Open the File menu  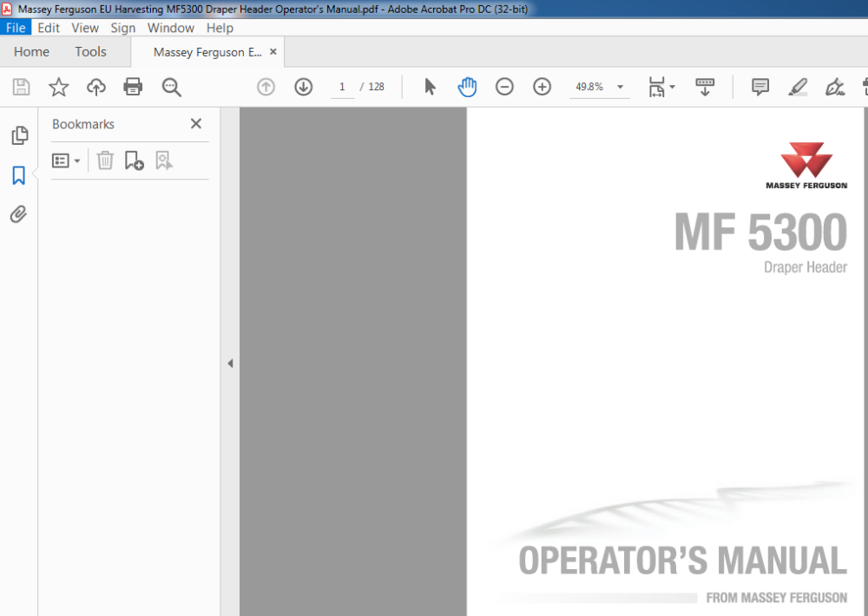[x=16, y=28]
